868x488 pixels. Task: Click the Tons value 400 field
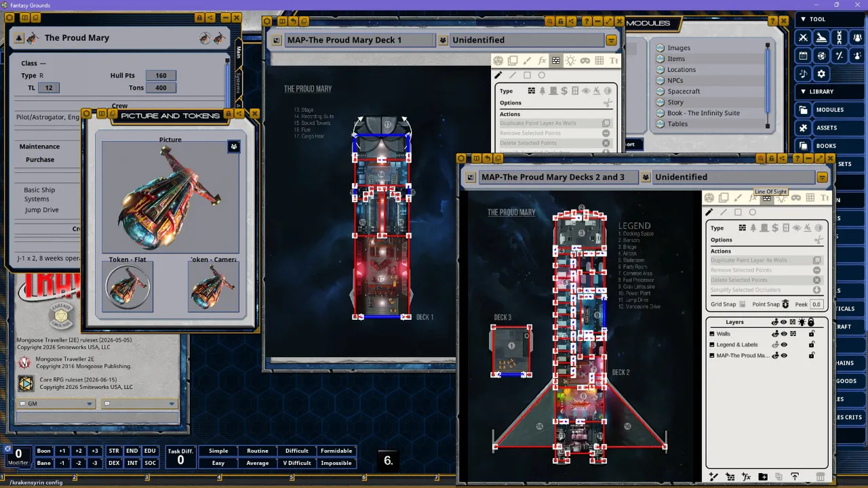pos(161,87)
